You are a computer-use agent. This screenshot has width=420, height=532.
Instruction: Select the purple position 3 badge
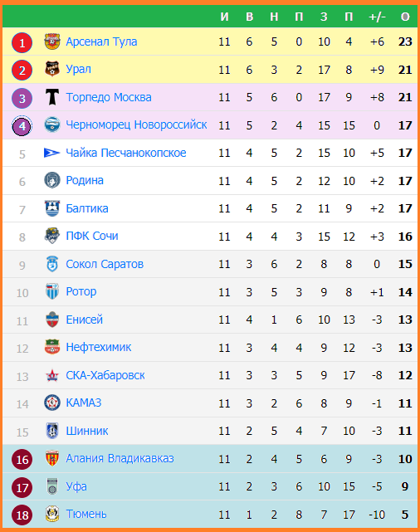[22, 99]
